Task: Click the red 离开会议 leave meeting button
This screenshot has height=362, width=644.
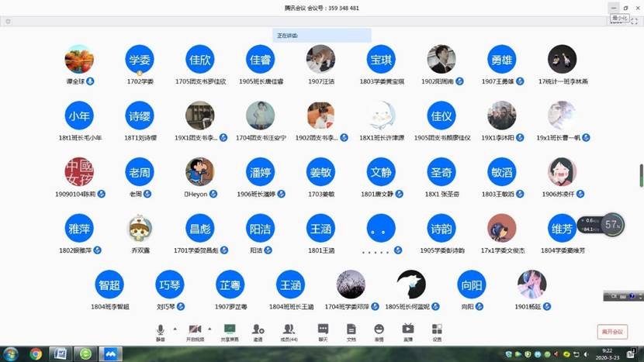Action: (611, 332)
